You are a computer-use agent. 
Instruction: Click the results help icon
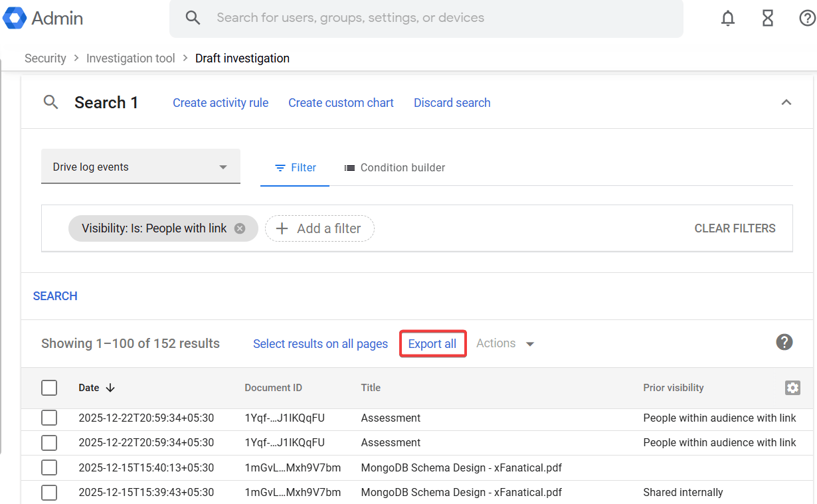click(x=784, y=342)
